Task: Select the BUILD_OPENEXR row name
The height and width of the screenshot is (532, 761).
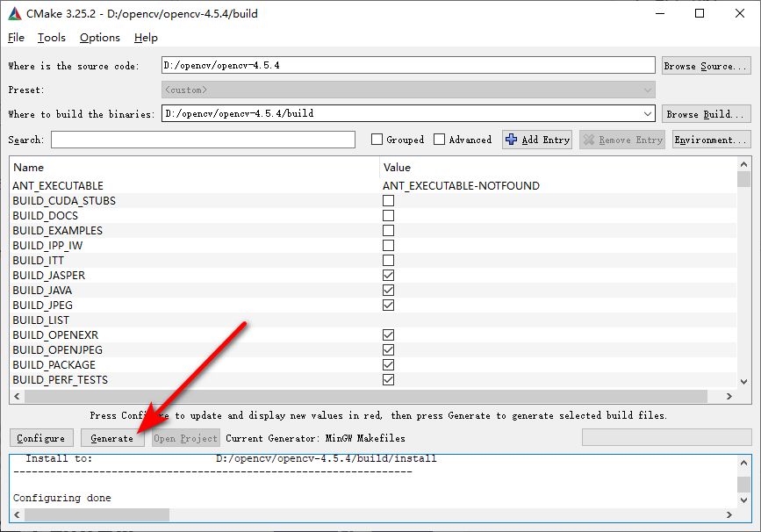Action: tap(55, 335)
